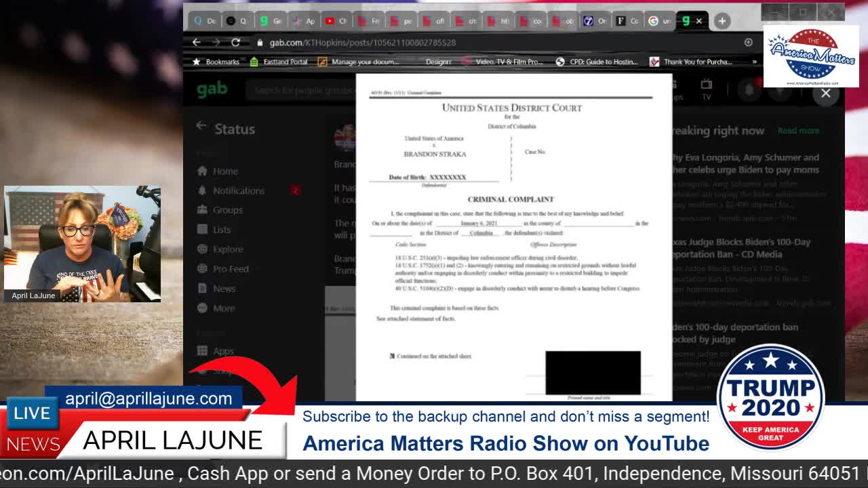Switch to the Google search tab
The width and height of the screenshot is (868, 488).
click(659, 21)
